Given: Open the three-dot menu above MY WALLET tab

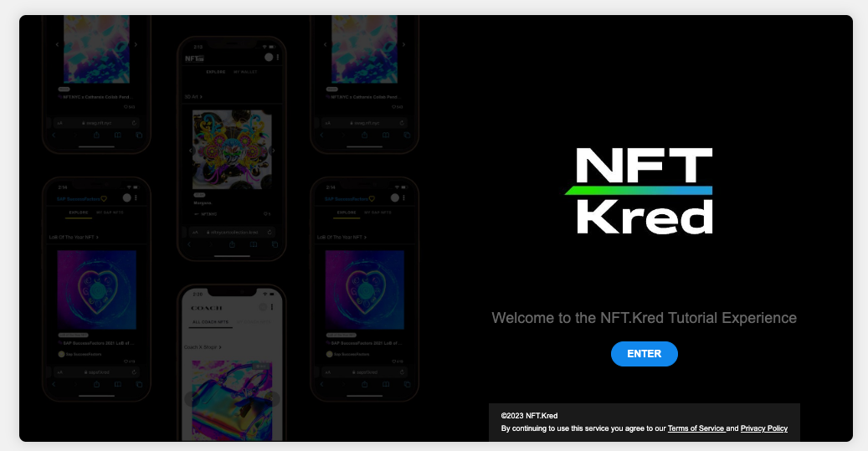Looking at the screenshot, I should point(277,57).
